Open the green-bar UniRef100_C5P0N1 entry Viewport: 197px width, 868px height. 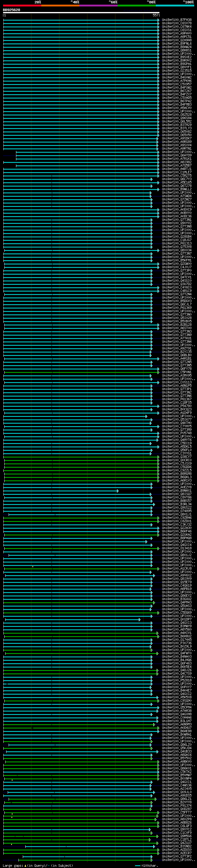(x=177, y=372)
